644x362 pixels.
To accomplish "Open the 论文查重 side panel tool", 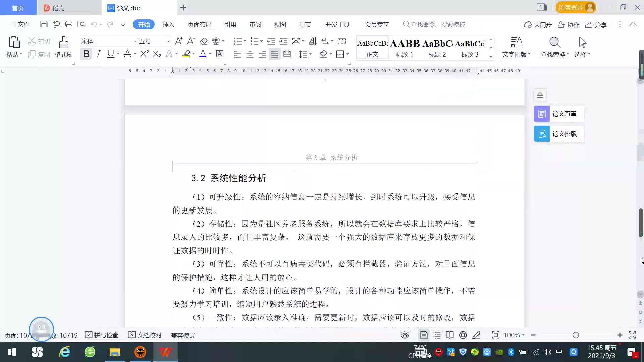I will click(559, 114).
